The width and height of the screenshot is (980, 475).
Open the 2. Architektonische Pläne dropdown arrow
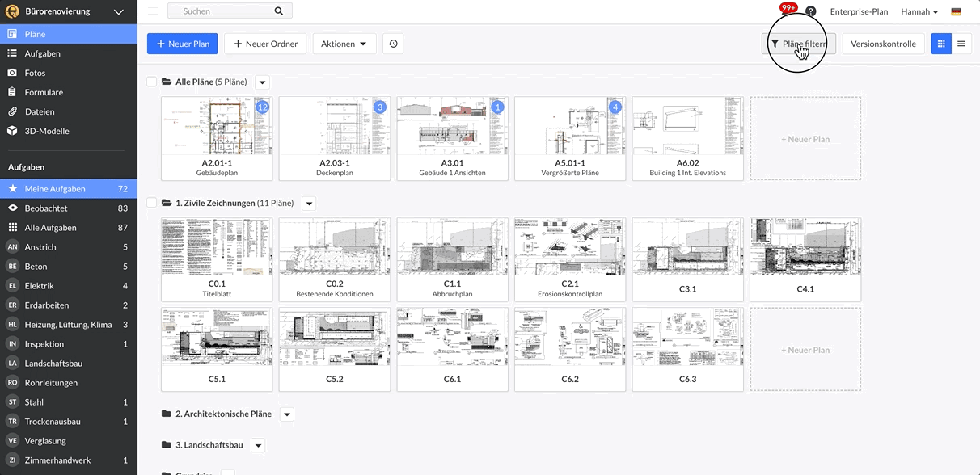click(x=286, y=414)
